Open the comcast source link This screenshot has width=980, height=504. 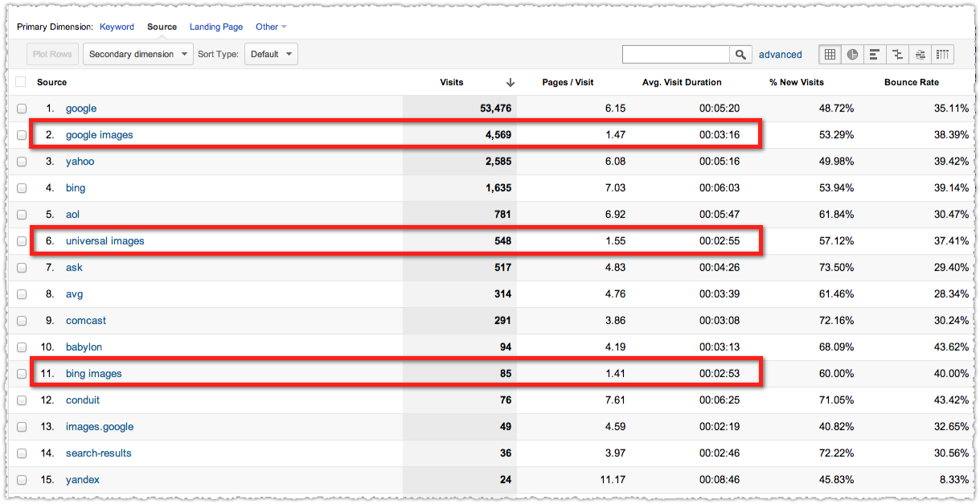click(x=86, y=321)
